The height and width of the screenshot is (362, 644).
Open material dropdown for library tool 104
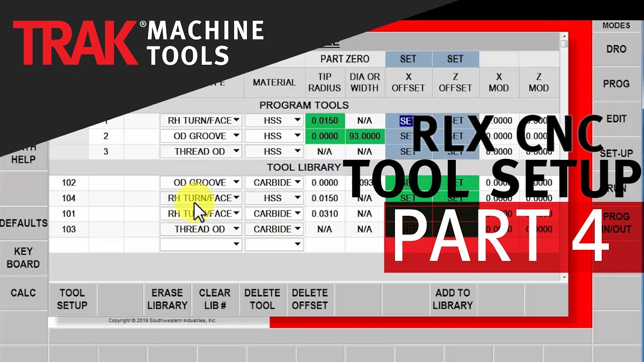coord(274,198)
